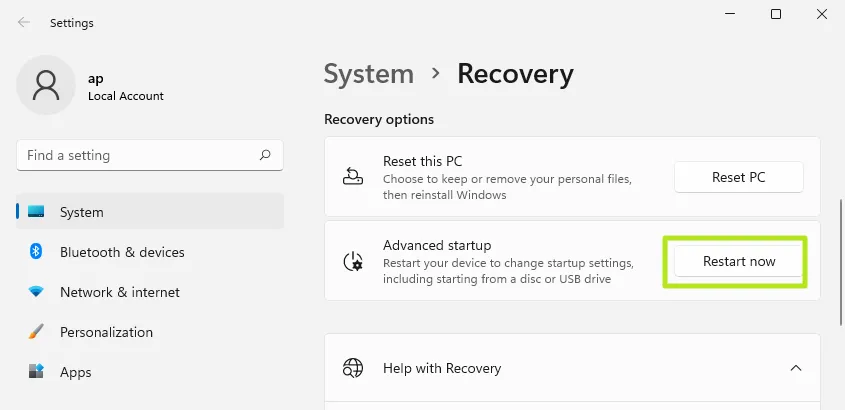Image resolution: width=845 pixels, height=410 pixels.
Task: Click the Advanced startup icon
Action: (353, 261)
